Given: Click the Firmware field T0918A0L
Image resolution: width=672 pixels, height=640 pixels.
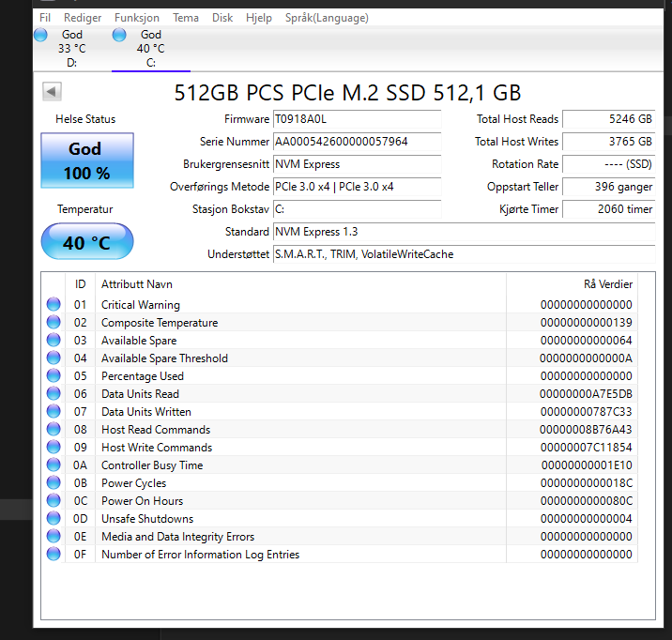Looking at the screenshot, I should click(357, 119).
